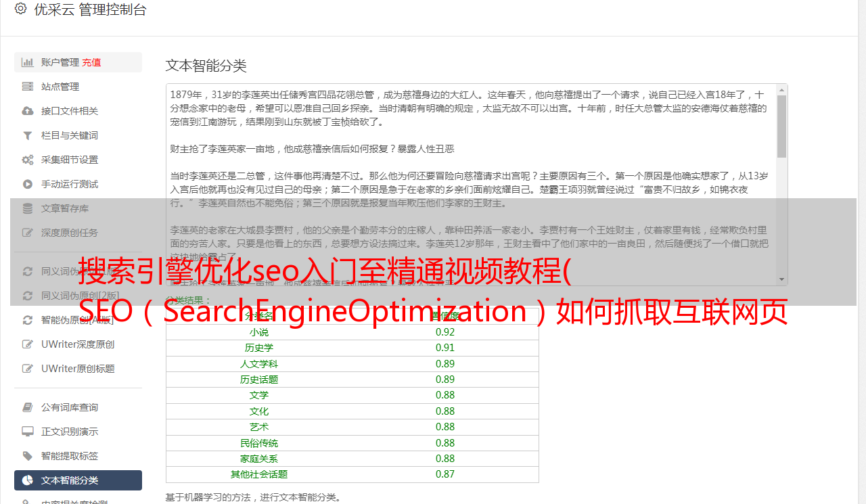Go to the 公有词库查询 menu item

pos(78,407)
